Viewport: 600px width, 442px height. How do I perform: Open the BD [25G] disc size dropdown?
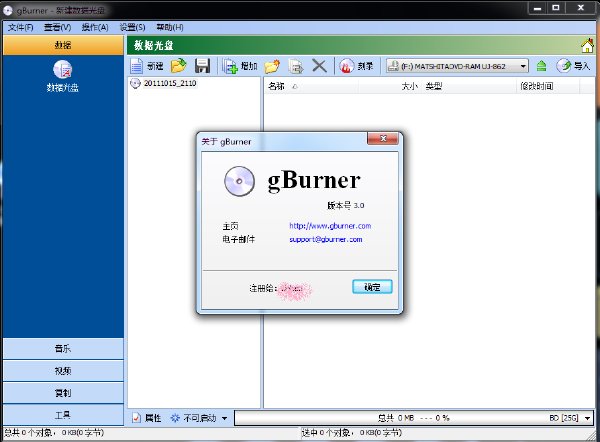tap(587, 418)
